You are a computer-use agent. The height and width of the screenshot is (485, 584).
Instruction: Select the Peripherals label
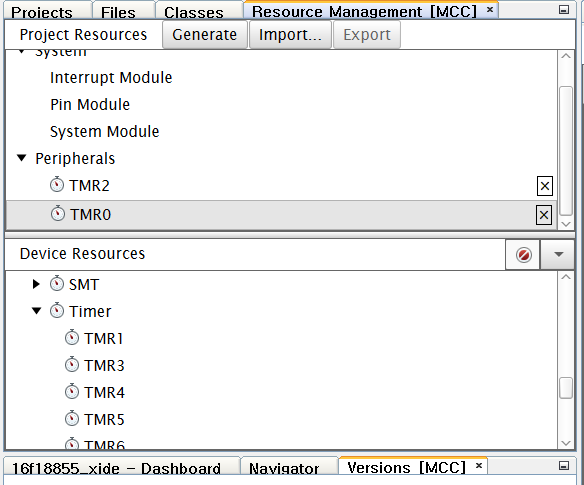75,159
